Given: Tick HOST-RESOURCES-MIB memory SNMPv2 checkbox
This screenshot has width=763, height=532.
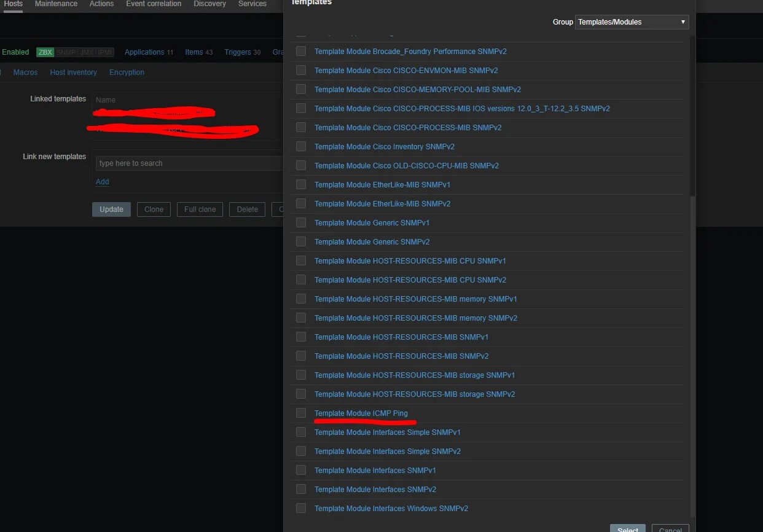Looking at the screenshot, I should click(301, 318).
